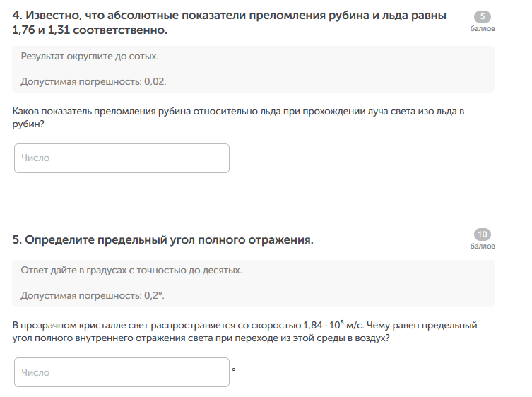532x397 pixels.
Task: Click the hint "Ответ дайте в градусах"
Action: [x=131, y=270]
